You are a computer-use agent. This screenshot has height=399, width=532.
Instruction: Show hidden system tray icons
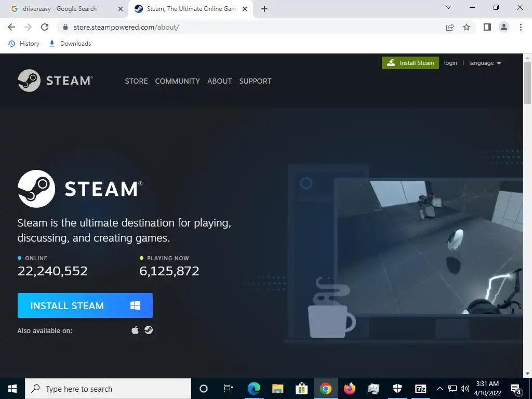point(440,389)
